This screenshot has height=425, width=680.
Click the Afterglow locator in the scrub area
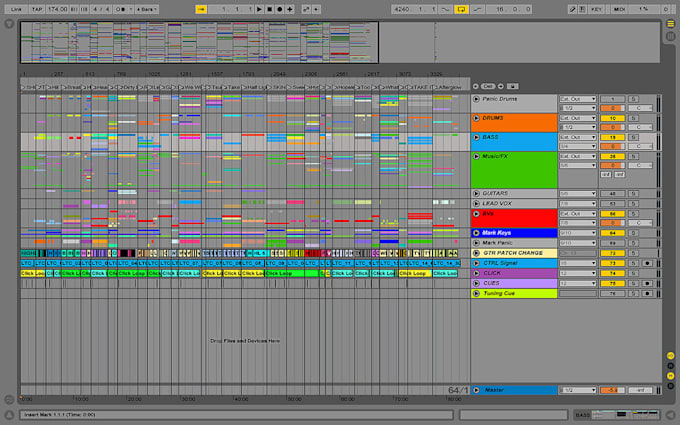click(x=449, y=87)
